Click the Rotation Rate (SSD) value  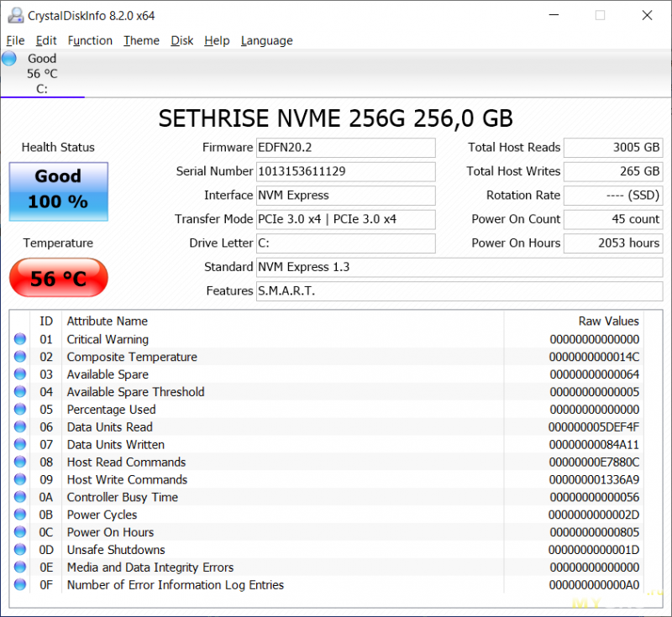pos(613,196)
